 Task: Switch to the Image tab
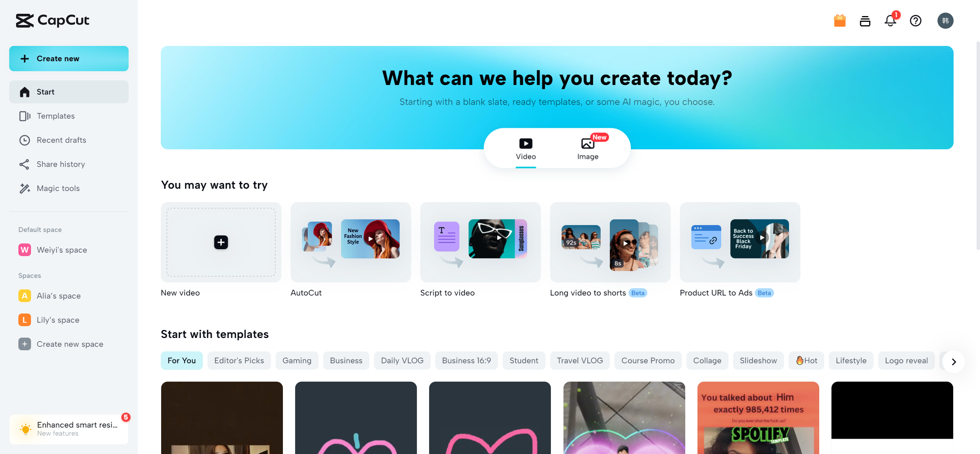click(588, 148)
